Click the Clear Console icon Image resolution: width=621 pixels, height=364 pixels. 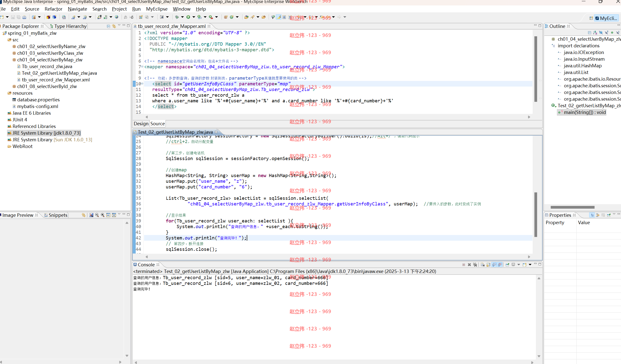pyautogui.click(x=483, y=265)
